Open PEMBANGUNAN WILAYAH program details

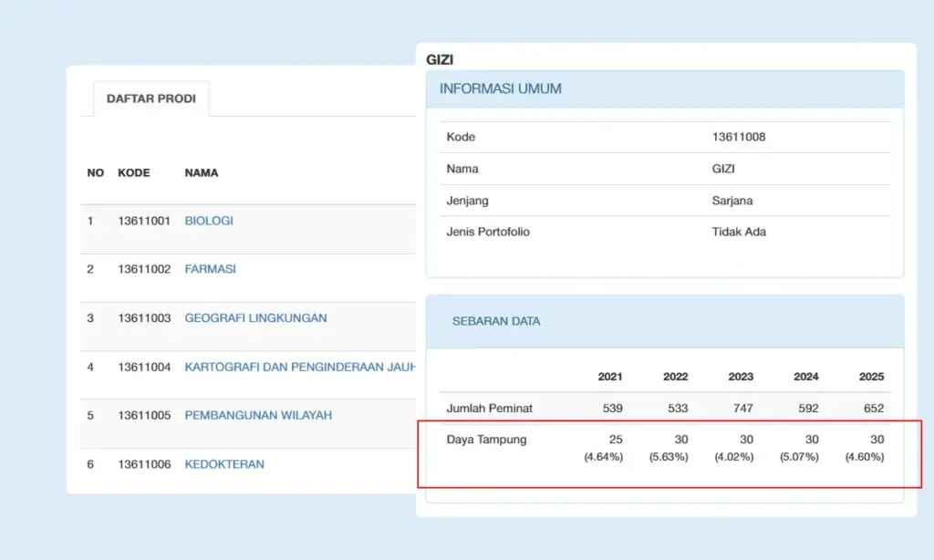[x=256, y=415]
